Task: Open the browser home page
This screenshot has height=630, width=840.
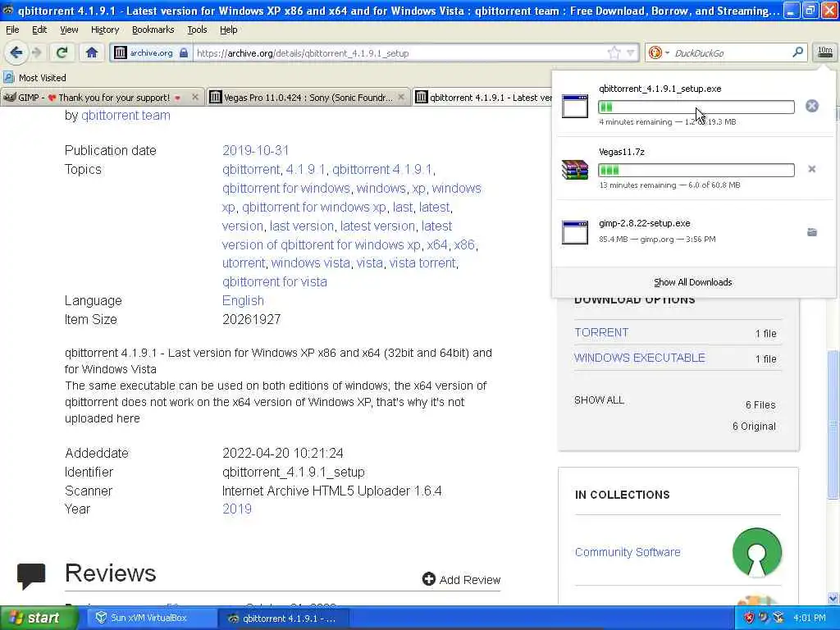Action: click(92, 52)
